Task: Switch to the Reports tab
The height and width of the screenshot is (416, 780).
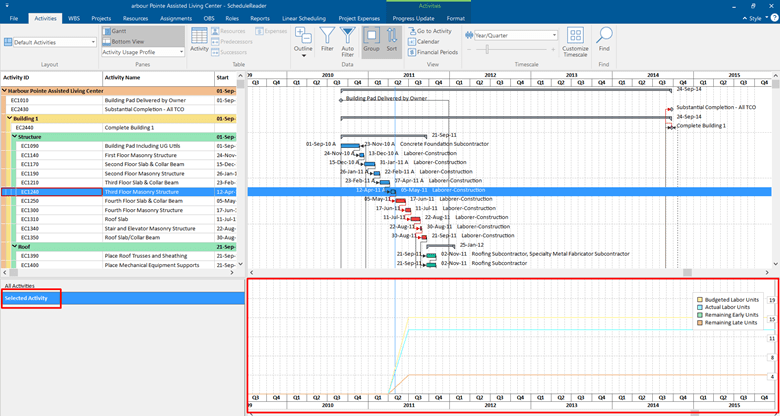Action: coord(260,18)
